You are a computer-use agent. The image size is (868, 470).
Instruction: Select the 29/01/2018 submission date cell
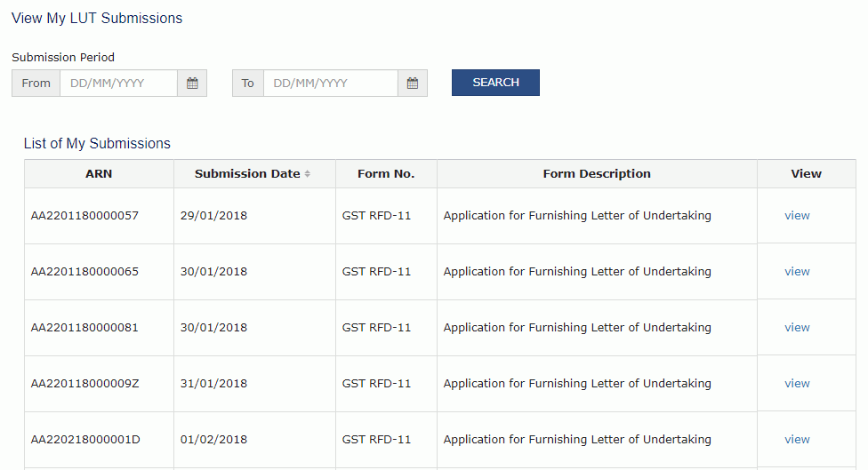[x=213, y=216]
